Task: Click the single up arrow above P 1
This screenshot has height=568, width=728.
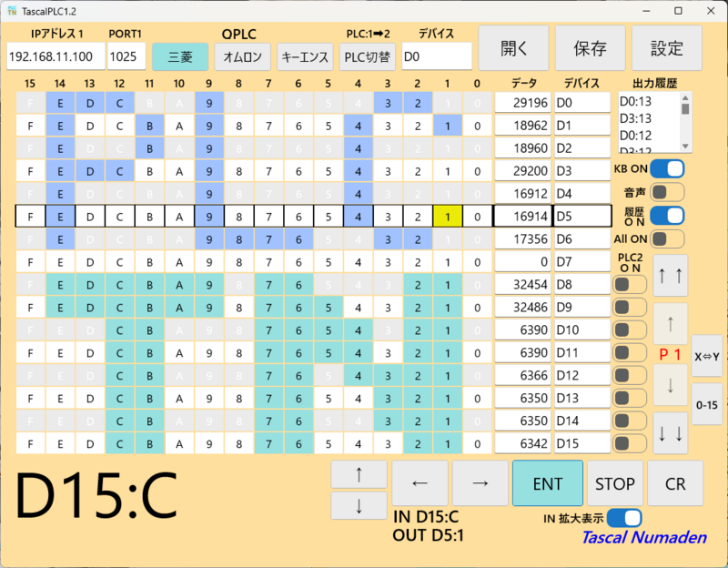Action: click(670, 323)
